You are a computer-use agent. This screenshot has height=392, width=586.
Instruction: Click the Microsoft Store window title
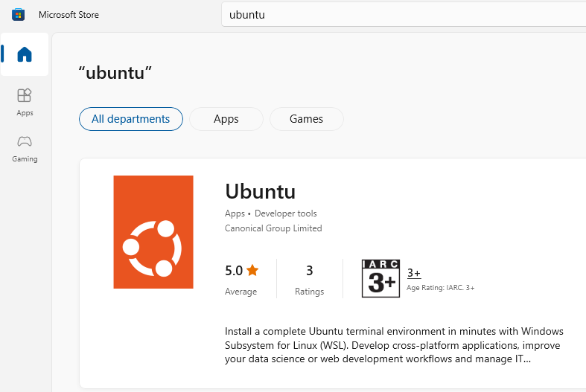(x=69, y=15)
